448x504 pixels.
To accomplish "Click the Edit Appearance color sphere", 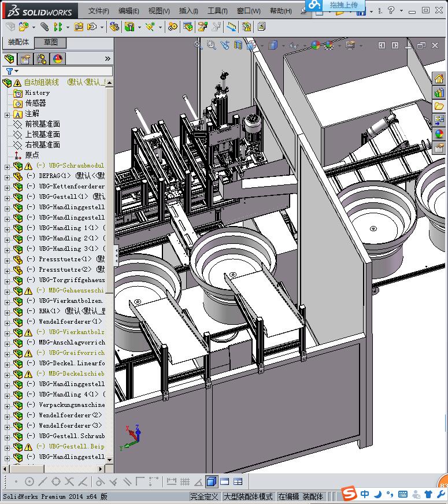I will coord(316,45).
